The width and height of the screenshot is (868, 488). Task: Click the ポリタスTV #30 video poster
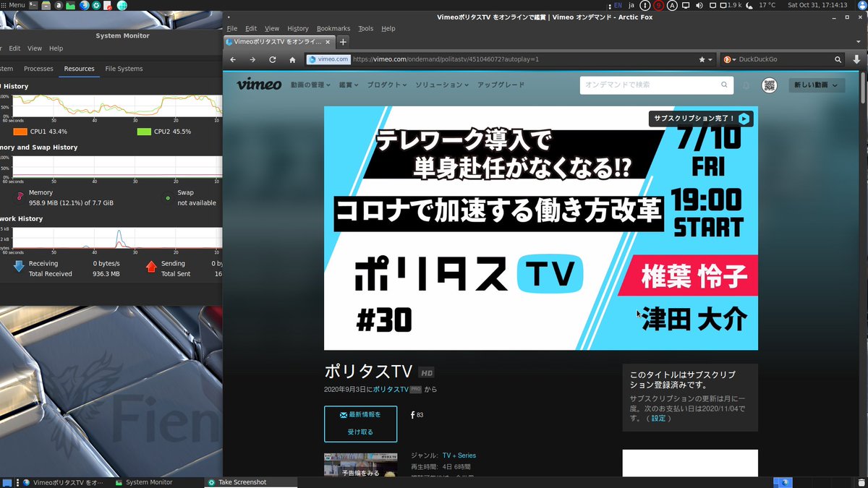[x=541, y=228]
